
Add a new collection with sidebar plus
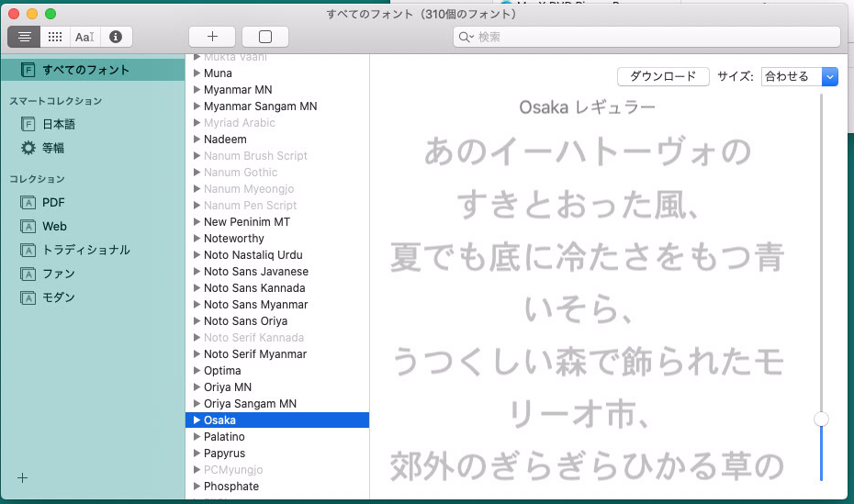click(23, 477)
